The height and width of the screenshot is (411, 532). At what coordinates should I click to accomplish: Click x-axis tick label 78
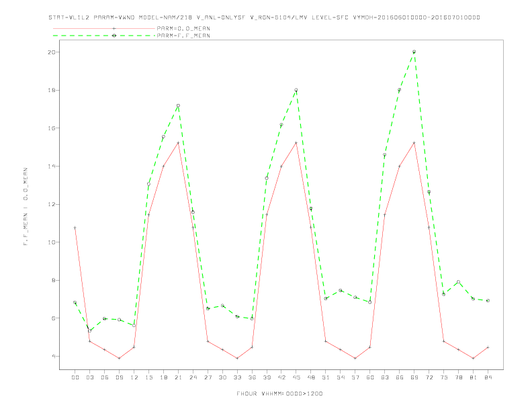tap(459, 377)
